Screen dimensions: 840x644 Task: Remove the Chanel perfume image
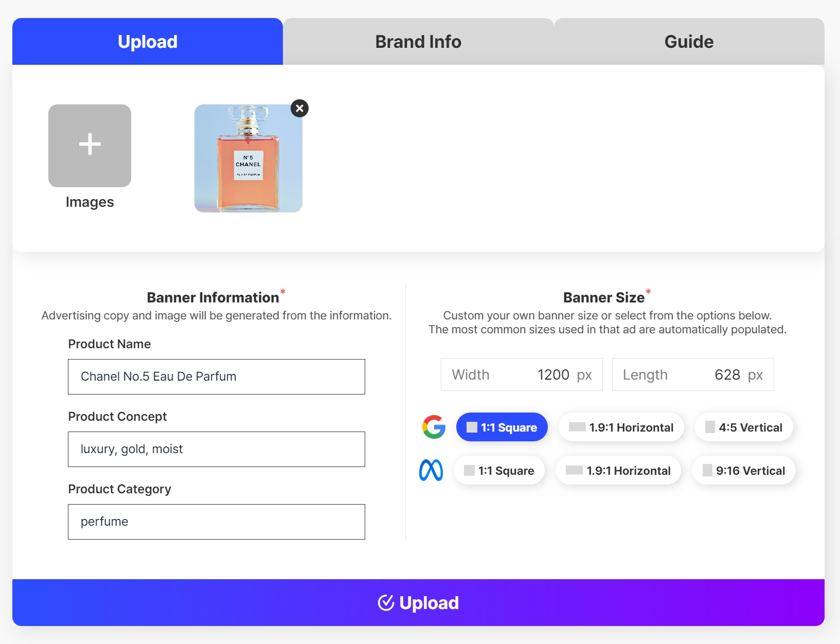pyautogui.click(x=299, y=108)
